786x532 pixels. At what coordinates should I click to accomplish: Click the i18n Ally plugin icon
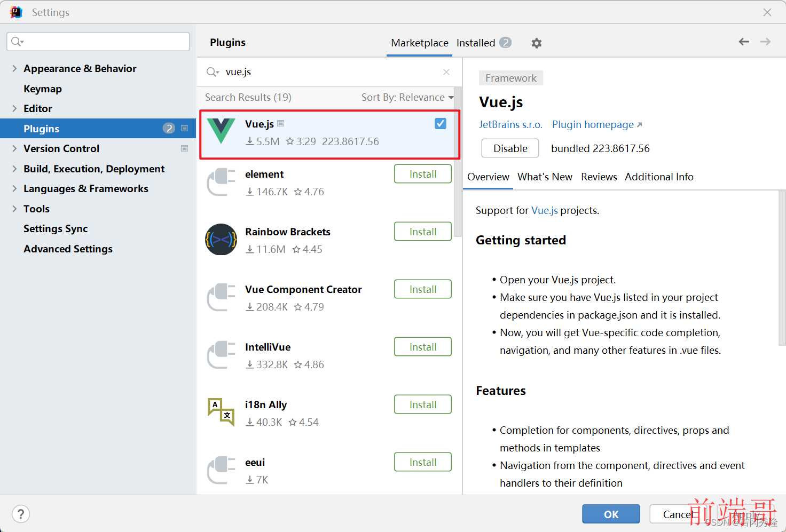(221, 412)
